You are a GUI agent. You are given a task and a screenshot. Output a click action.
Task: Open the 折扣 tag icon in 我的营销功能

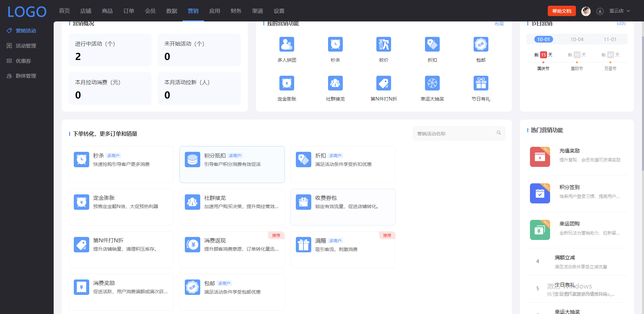(x=432, y=44)
